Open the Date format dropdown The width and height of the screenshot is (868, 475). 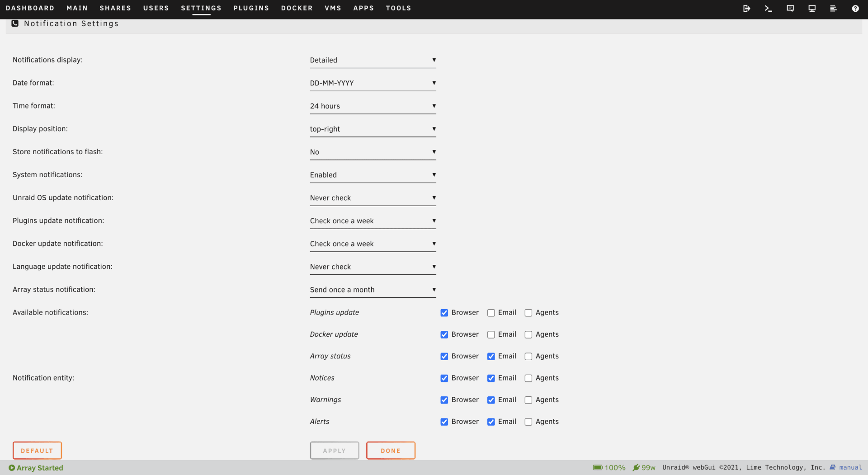373,83
